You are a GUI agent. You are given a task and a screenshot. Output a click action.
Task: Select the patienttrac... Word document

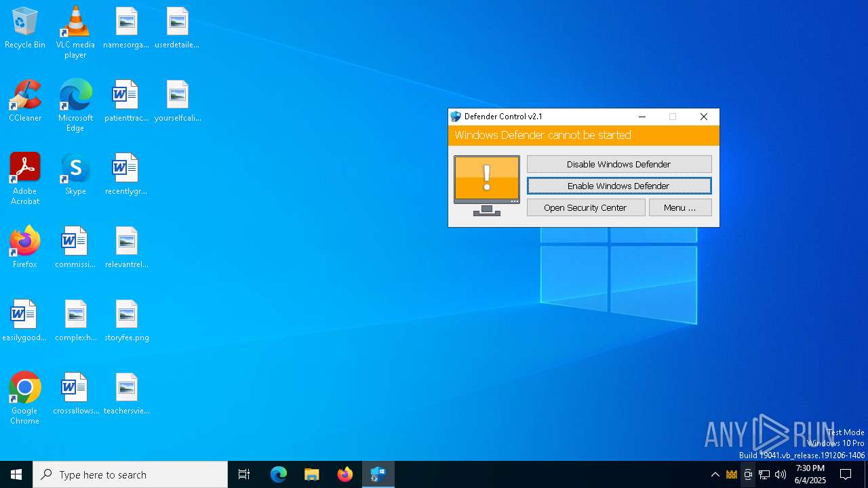click(x=126, y=102)
